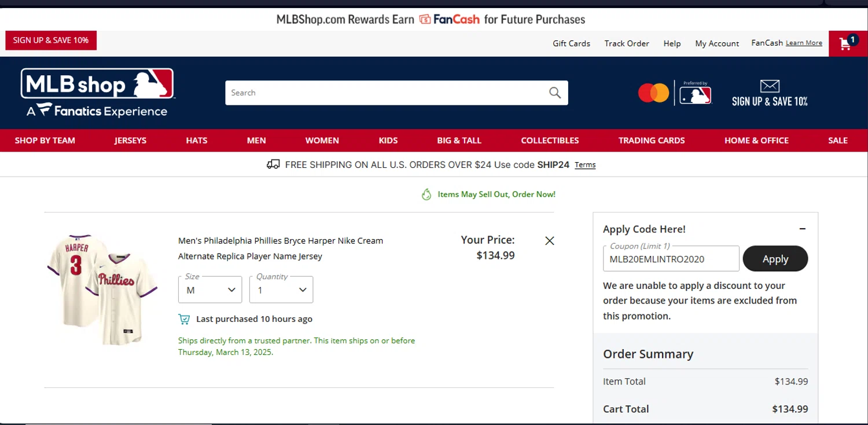The width and height of the screenshot is (868, 425).
Task: Open the Men menu
Action: tap(256, 140)
